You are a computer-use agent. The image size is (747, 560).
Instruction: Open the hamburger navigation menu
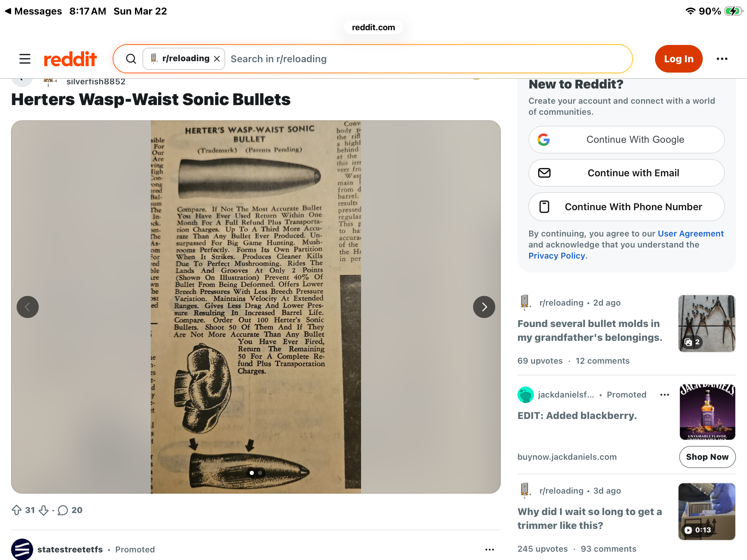[x=25, y=59]
